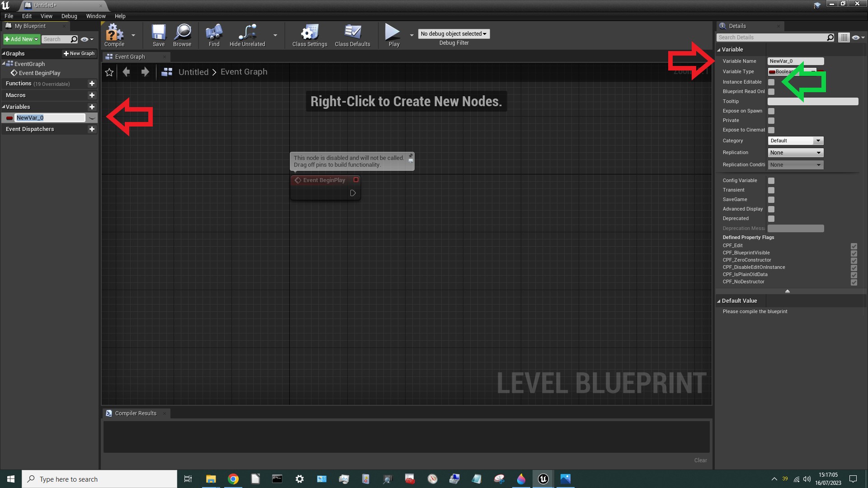Collapse the Variable details section
This screenshot has height=488, width=868.
click(719, 50)
